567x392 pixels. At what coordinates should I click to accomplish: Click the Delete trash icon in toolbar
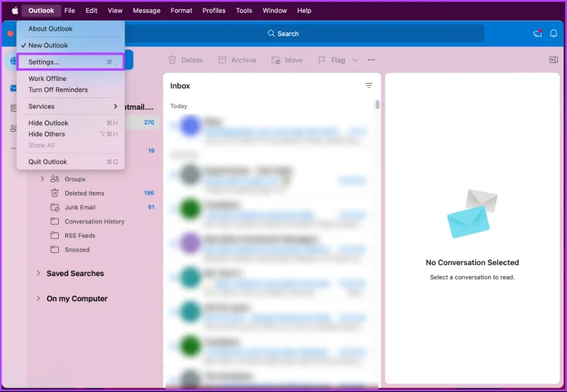click(x=172, y=60)
